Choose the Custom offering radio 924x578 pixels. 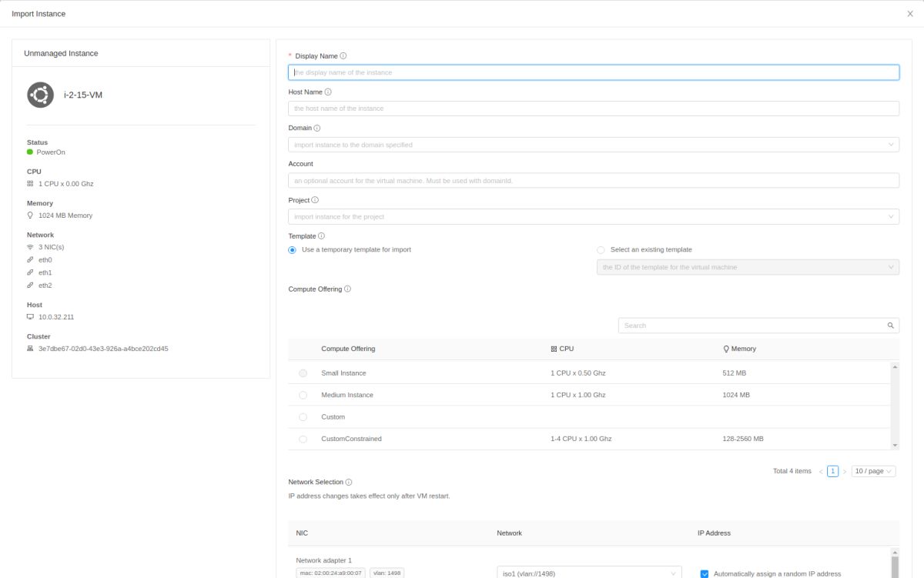point(303,417)
